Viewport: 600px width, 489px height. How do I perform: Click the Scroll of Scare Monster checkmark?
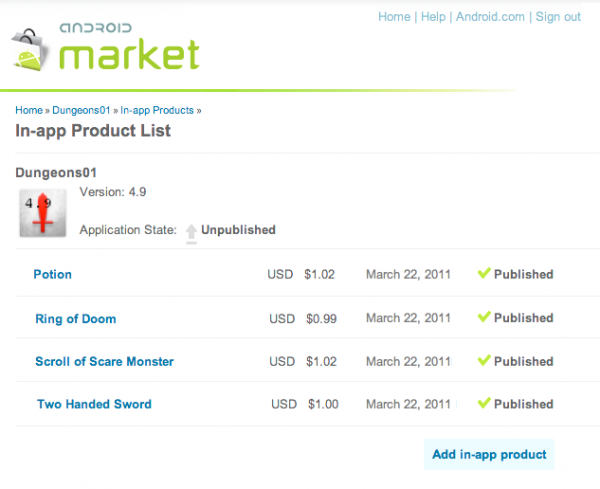coord(484,361)
